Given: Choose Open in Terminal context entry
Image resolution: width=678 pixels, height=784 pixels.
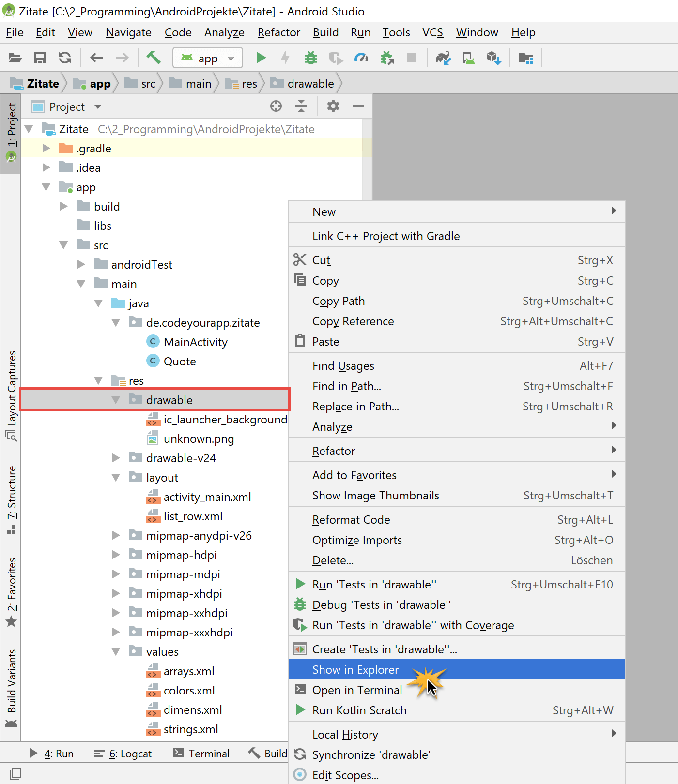Looking at the screenshot, I should [457, 690].
